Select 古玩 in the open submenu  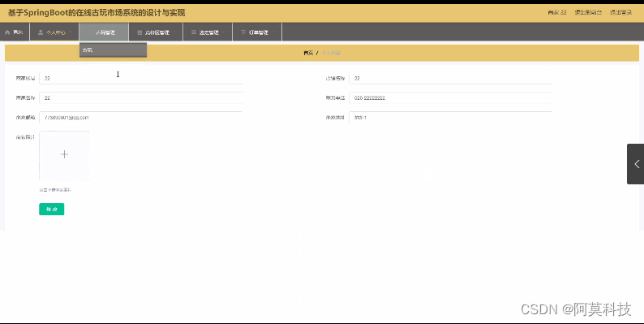pyautogui.click(x=113, y=50)
